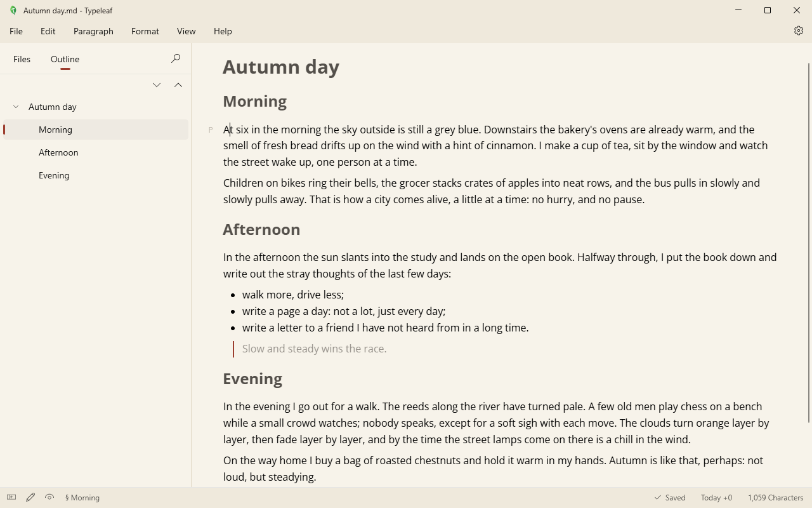Switch to the Files tab

(x=22, y=59)
